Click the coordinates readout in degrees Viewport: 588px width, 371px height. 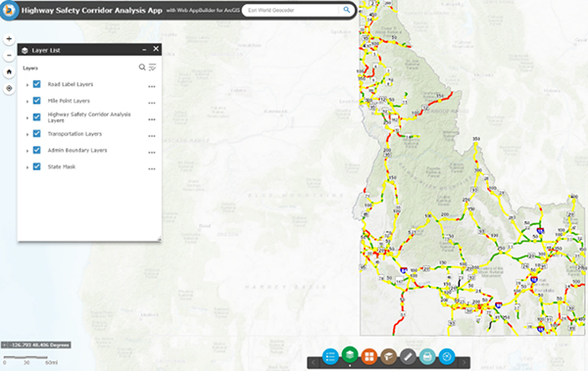pyautogui.click(x=39, y=345)
